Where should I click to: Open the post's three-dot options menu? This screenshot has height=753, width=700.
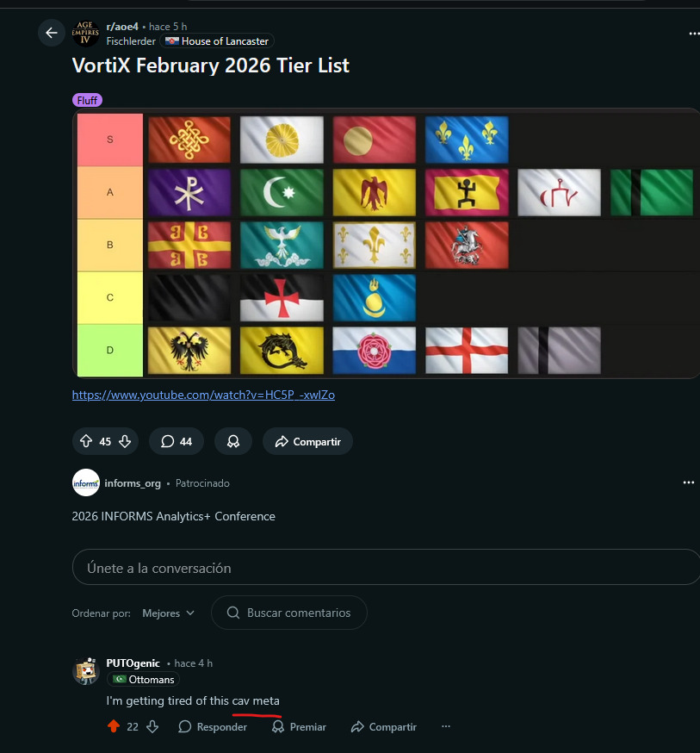(694, 34)
